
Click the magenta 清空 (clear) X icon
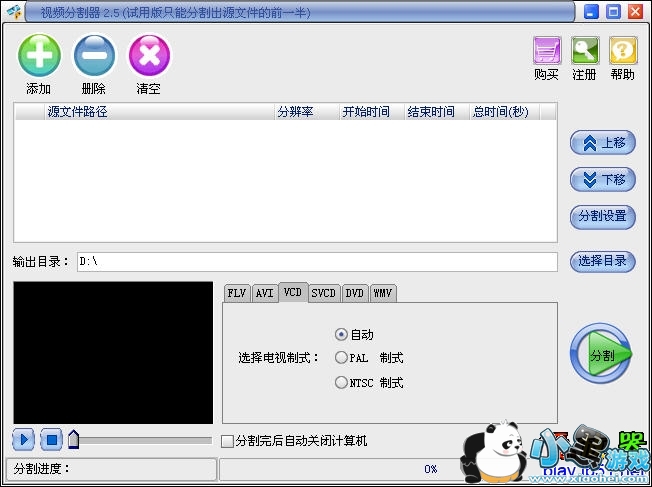coord(149,56)
